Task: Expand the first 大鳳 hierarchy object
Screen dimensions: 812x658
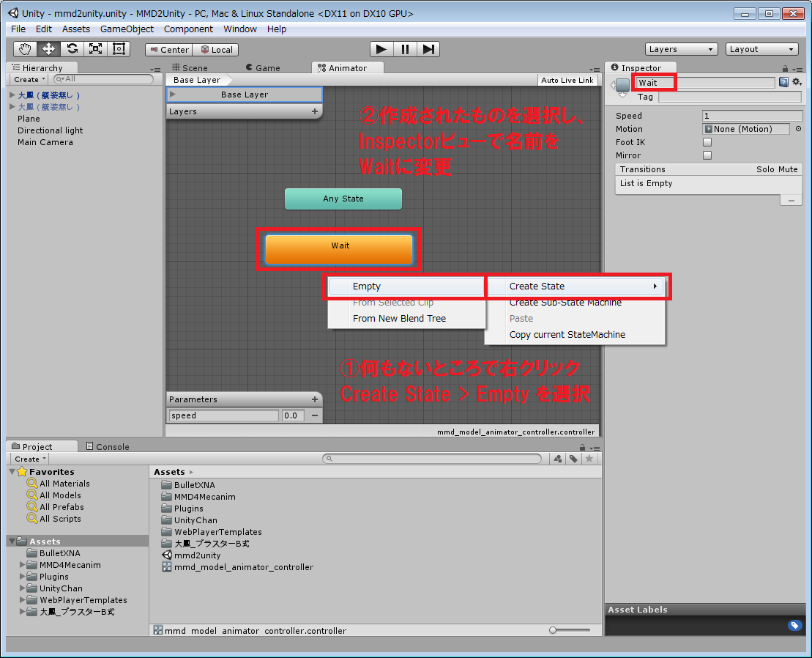Action: [12, 95]
